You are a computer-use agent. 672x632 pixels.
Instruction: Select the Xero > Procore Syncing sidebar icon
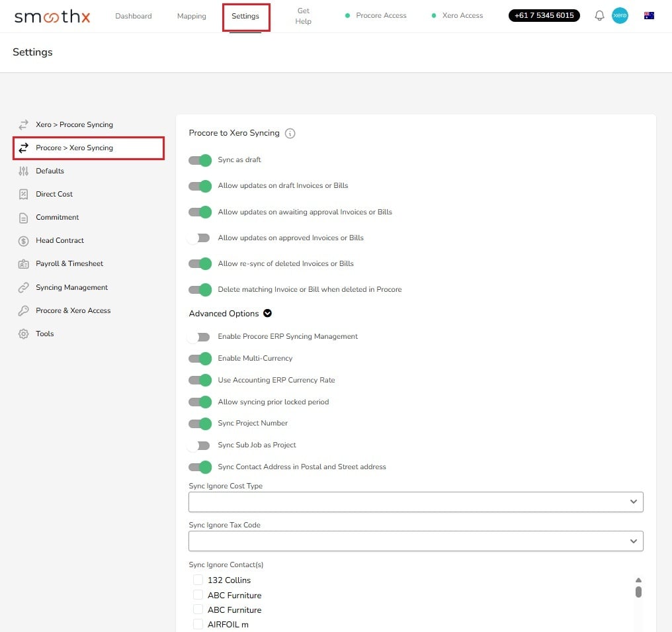click(x=25, y=124)
